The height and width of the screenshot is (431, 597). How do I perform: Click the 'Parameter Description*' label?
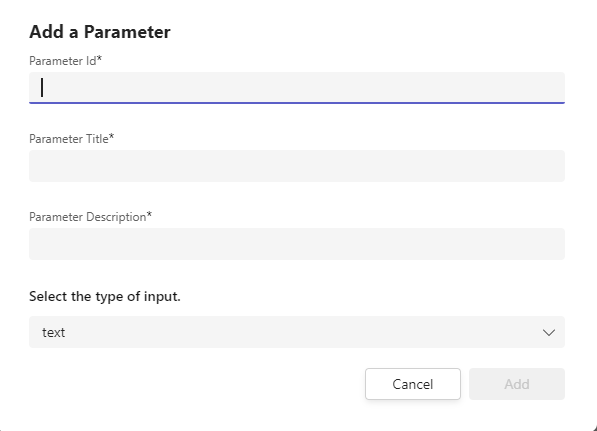point(91,217)
